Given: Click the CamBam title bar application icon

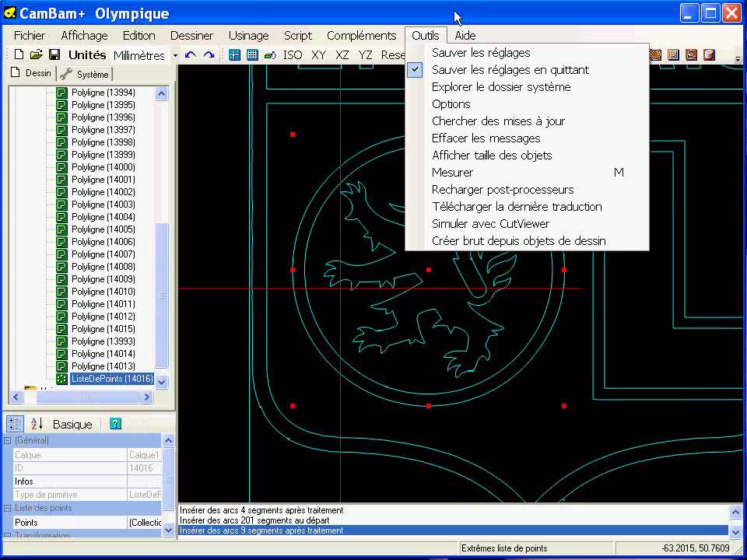Looking at the screenshot, I should (10, 13).
